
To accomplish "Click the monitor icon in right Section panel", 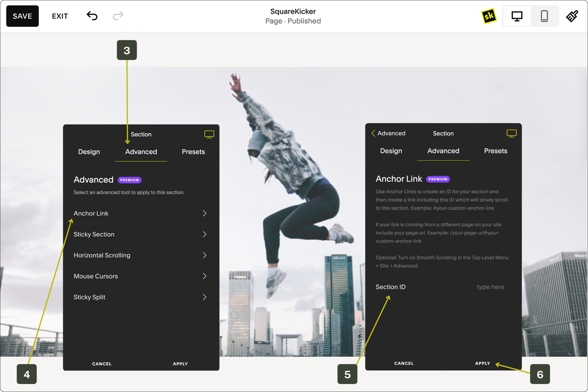I will point(511,133).
